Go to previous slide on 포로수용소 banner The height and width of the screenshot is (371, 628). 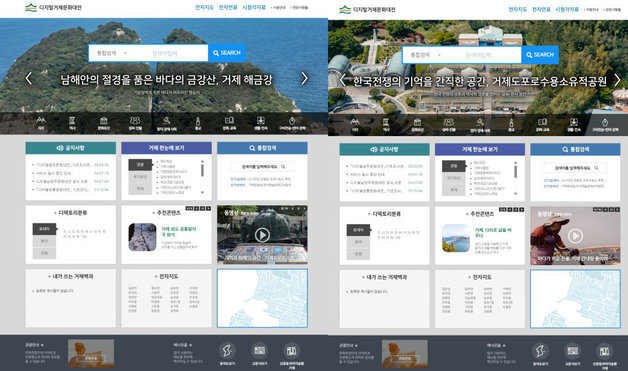[342, 80]
